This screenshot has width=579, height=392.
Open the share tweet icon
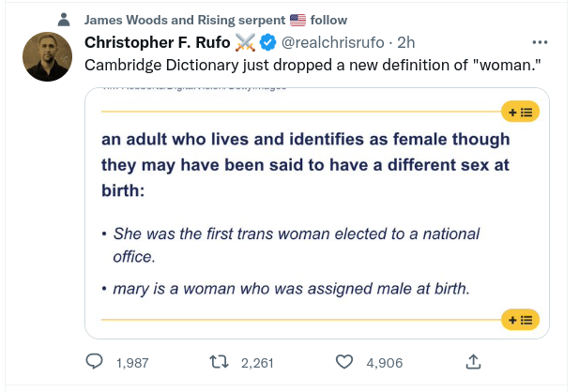coord(474,362)
